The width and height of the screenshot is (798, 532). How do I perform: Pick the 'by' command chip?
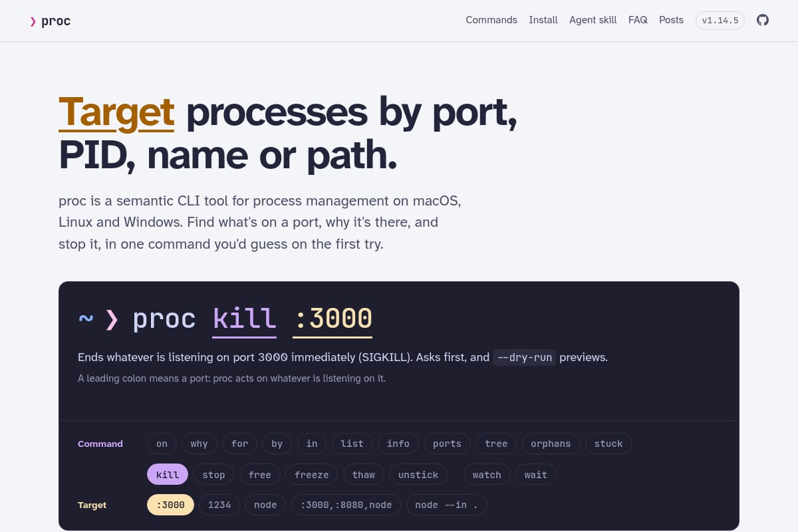point(277,444)
